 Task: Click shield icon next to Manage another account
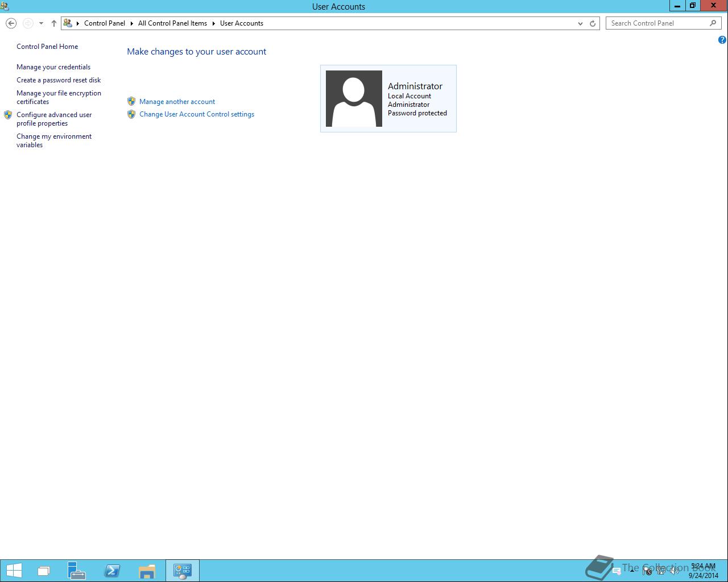131,101
